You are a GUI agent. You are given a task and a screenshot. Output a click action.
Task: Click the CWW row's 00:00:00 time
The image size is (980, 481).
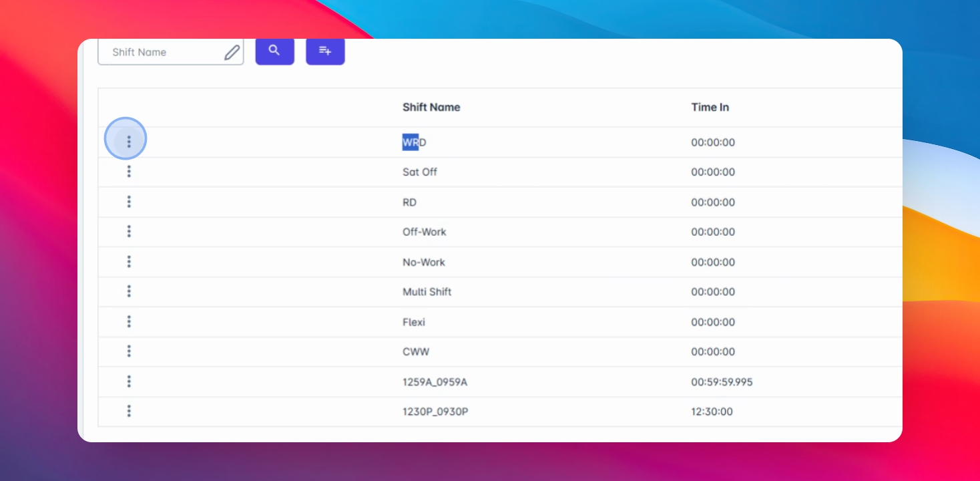(713, 351)
